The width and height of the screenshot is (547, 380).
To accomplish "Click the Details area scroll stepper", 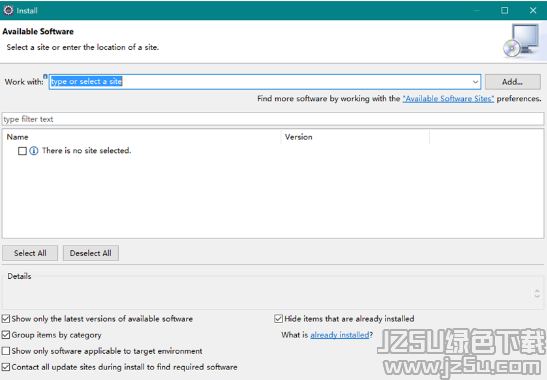I will click(537, 293).
